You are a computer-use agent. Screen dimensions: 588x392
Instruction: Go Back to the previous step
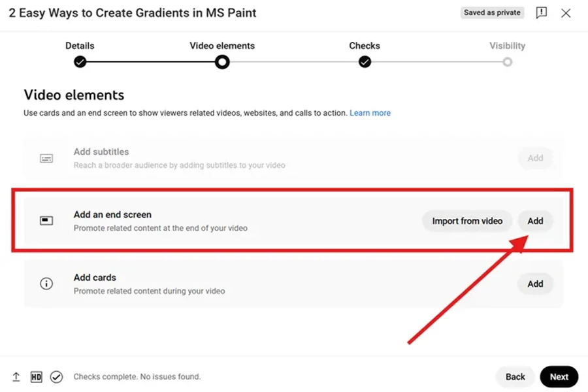coord(515,376)
